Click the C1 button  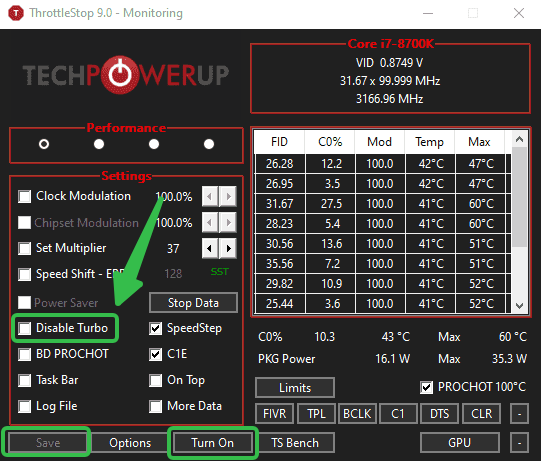(x=398, y=413)
